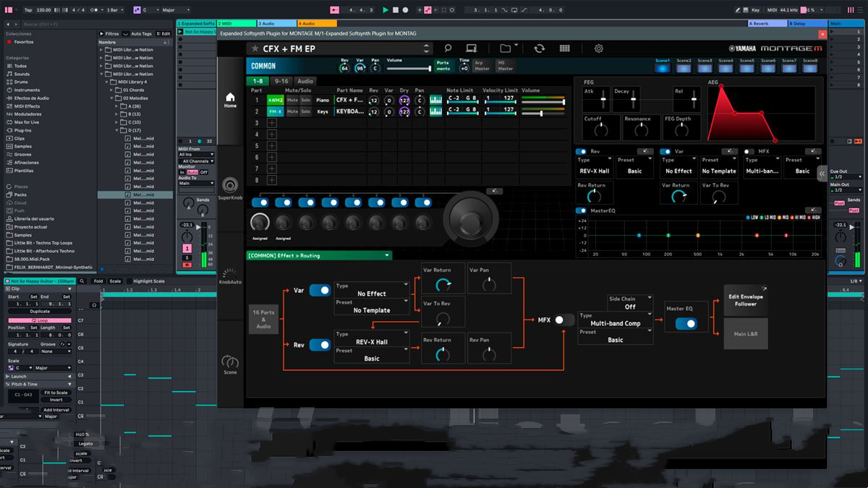This screenshot has width=868, height=488.
Task: Toggle Rev switch in routing diagram
Action: (x=320, y=345)
